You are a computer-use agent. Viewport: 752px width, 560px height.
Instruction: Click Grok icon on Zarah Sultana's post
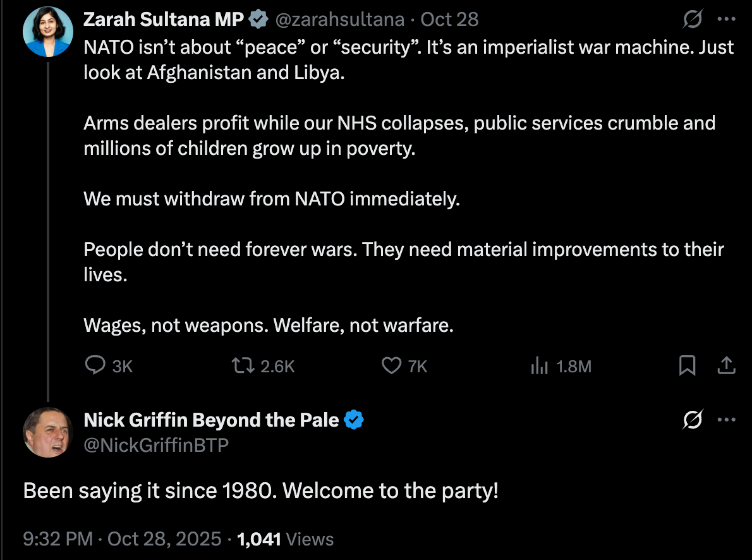693,20
